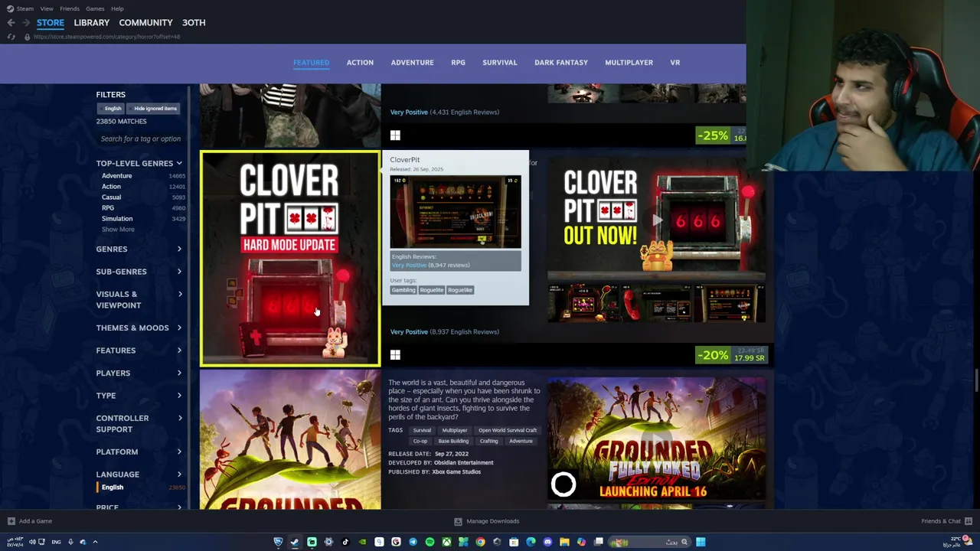Click the -20% discount price for CloverPit
Viewport: 980px width, 551px height.
[731, 355]
